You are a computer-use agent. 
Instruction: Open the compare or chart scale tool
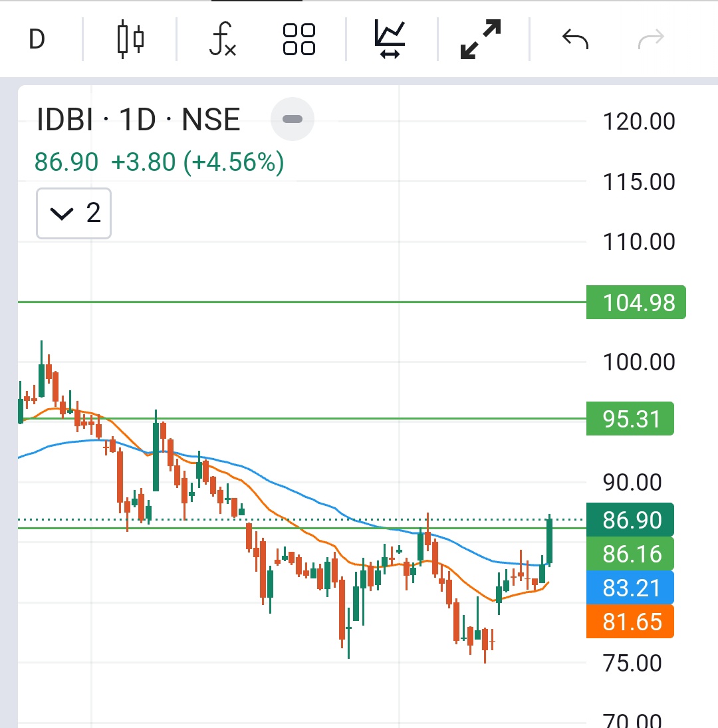pyautogui.click(x=390, y=39)
